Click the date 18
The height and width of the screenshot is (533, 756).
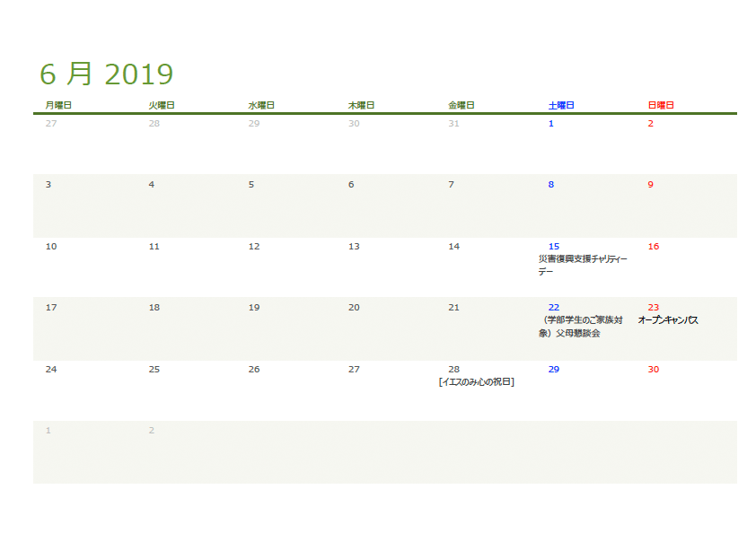click(x=154, y=308)
